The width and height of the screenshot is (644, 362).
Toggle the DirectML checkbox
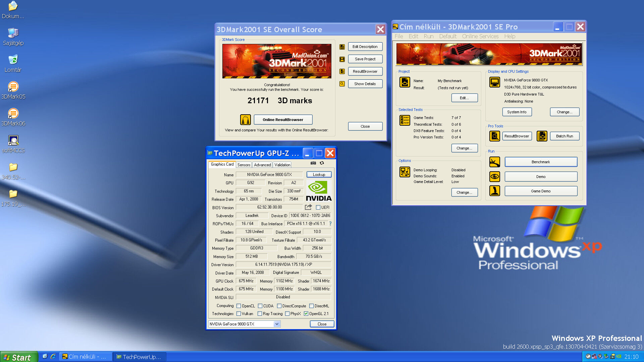(312, 306)
